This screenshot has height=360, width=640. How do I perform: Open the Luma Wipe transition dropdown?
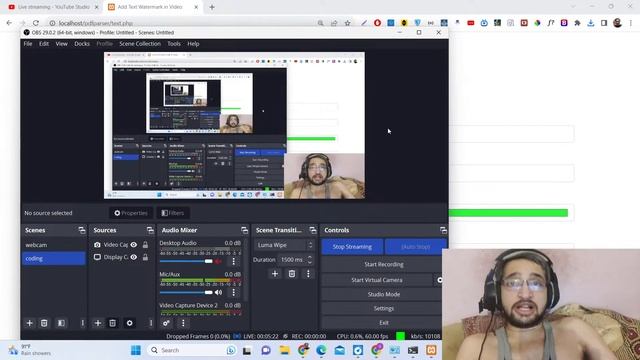click(284, 245)
